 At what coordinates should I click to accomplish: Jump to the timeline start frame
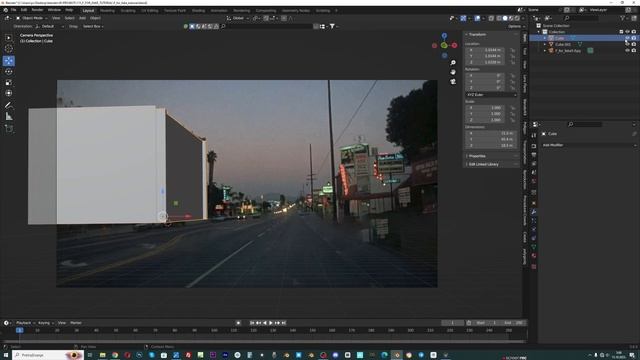252,323
